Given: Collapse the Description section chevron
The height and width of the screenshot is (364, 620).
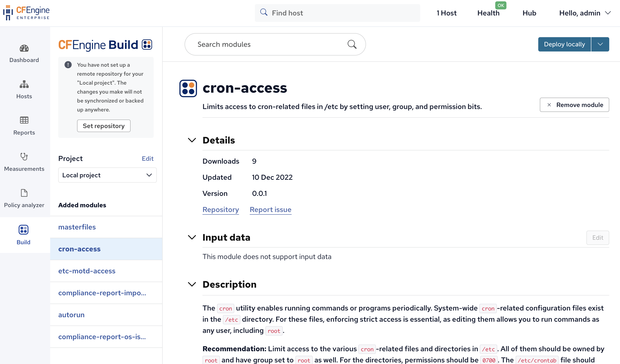Looking at the screenshot, I should pos(192,284).
